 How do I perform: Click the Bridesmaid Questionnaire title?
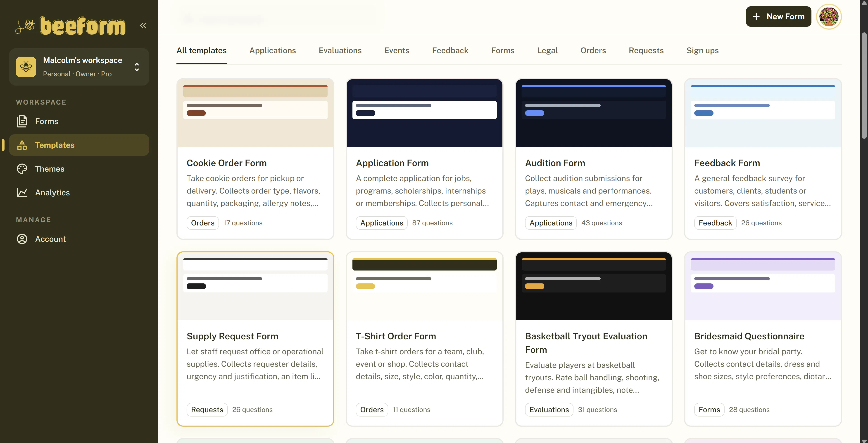[x=749, y=336]
